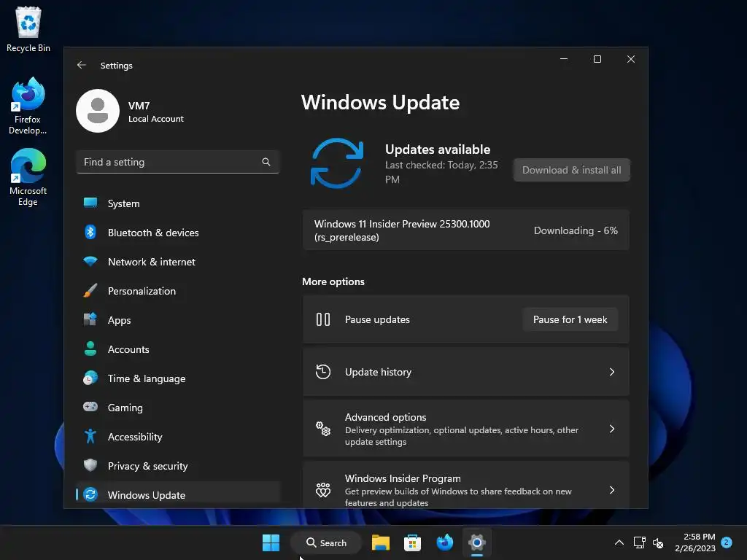Click Windows 11 Insider Preview 25300.1000 entry
The image size is (747, 560).
(465, 230)
